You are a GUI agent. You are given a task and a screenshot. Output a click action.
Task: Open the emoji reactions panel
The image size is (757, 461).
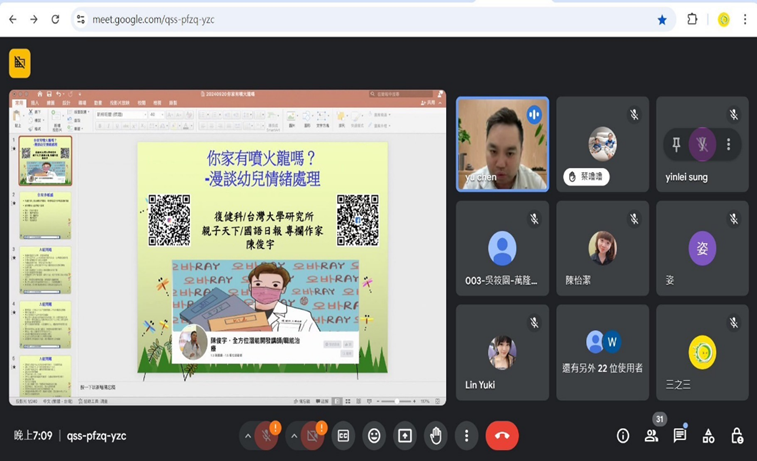[374, 436]
